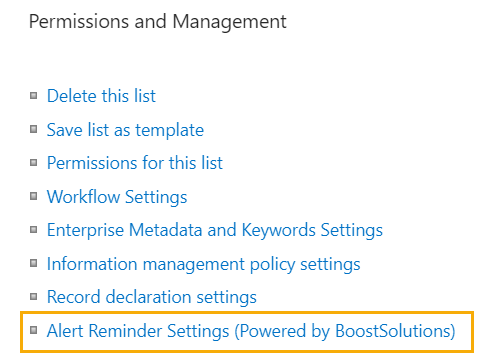Open Information management policy settings
Screen dimensions: 492x362
(203, 264)
